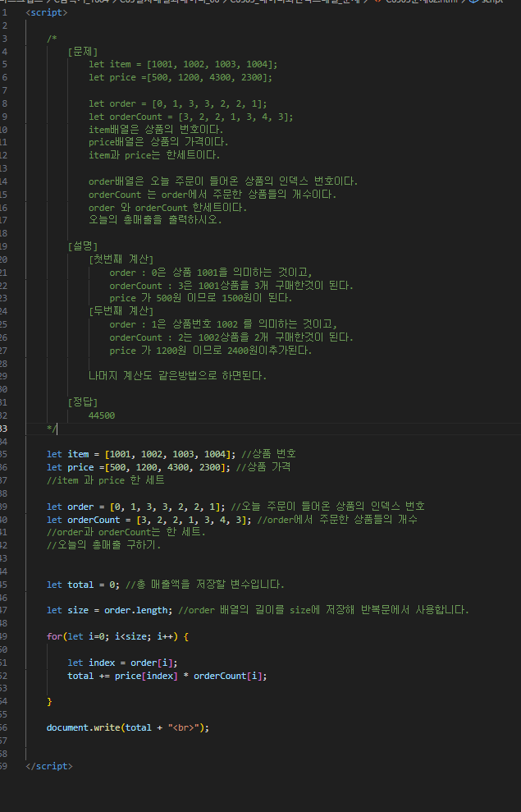The image size is (521, 812).
Task: Click the text 'item배열은 상품의 번호이다.'
Action: click(156, 129)
